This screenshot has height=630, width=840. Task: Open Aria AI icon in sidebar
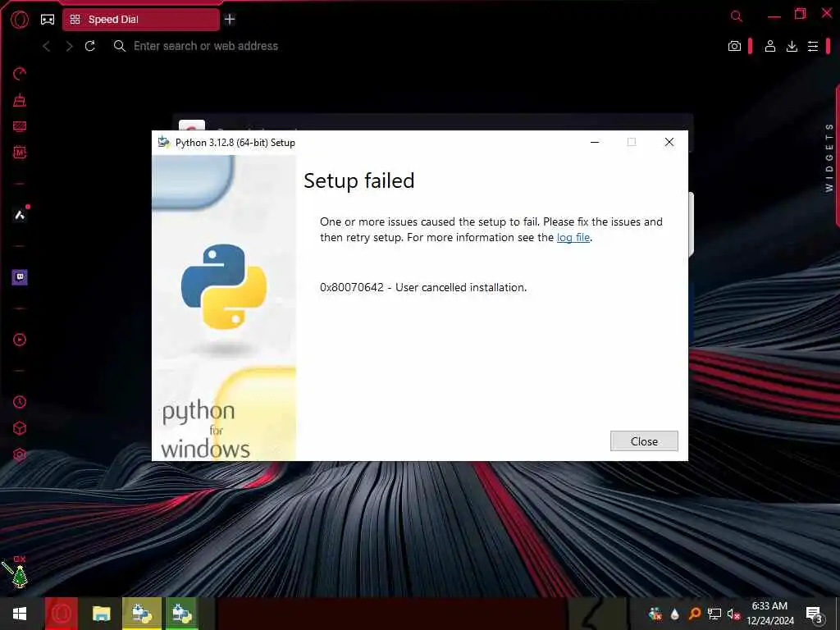click(x=20, y=215)
